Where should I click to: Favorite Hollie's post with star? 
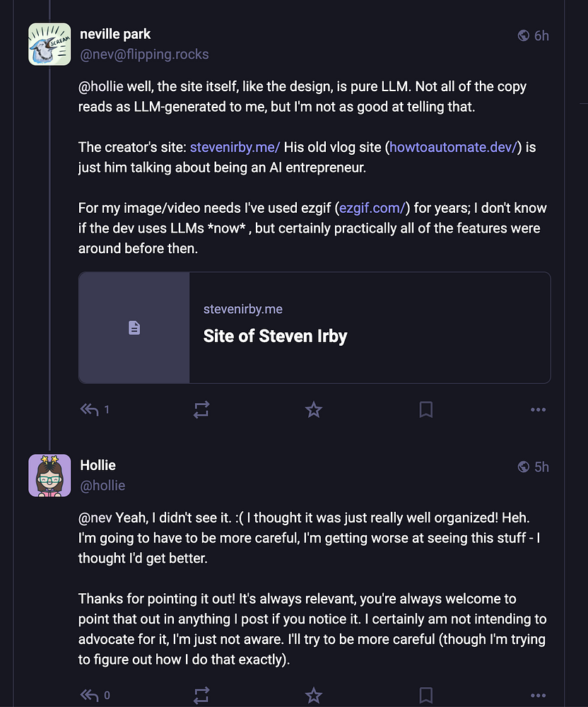(314, 695)
